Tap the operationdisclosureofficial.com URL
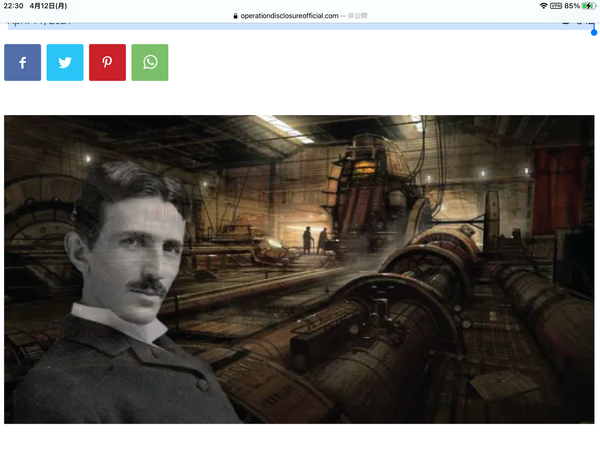Viewport: 600px width, 450px height. click(290, 16)
